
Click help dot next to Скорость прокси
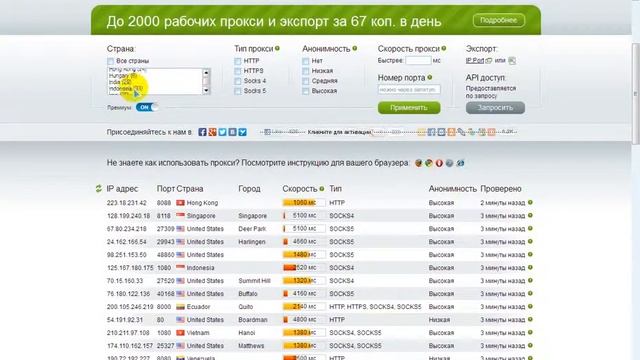click(x=444, y=48)
